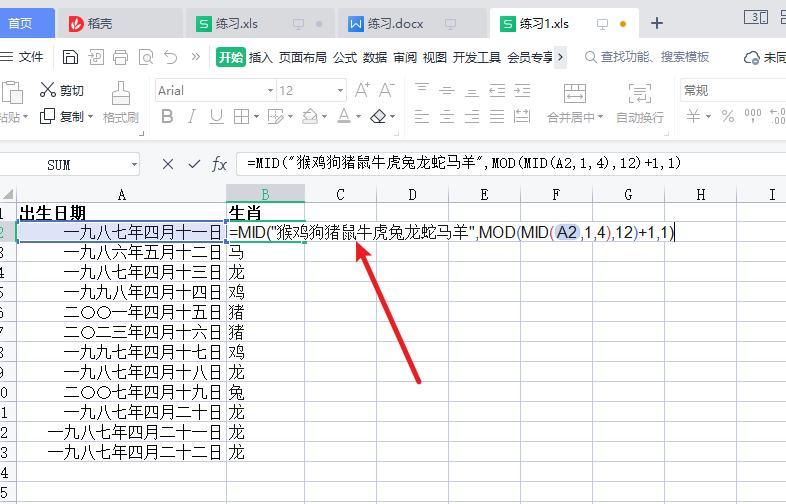Click the Bottom Align icon
The image size is (786, 504).
(472, 90)
